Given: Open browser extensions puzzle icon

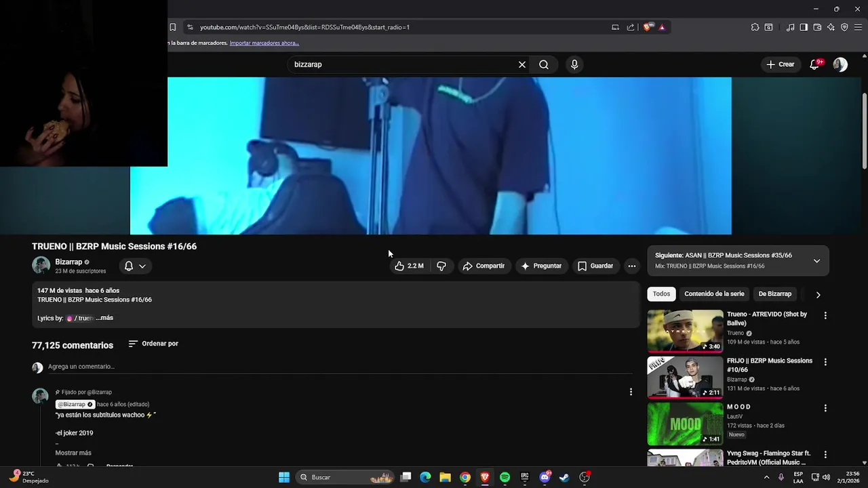Looking at the screenshot, I should tap(755, 27).
